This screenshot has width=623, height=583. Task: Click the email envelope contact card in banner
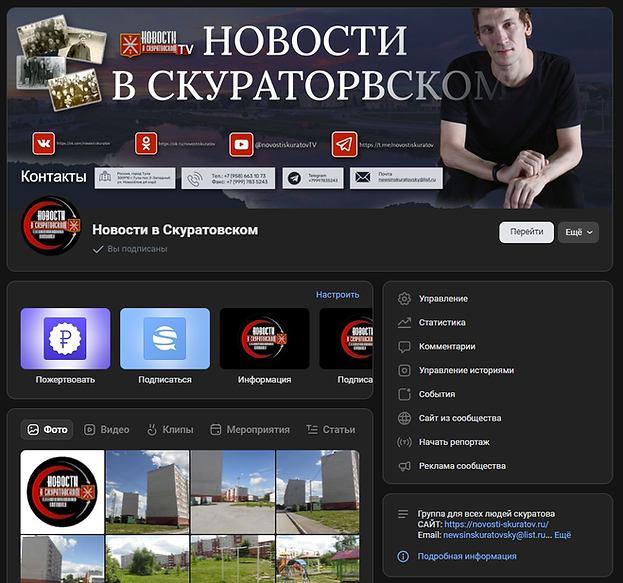pyautogui.click(x=396, y=178)
